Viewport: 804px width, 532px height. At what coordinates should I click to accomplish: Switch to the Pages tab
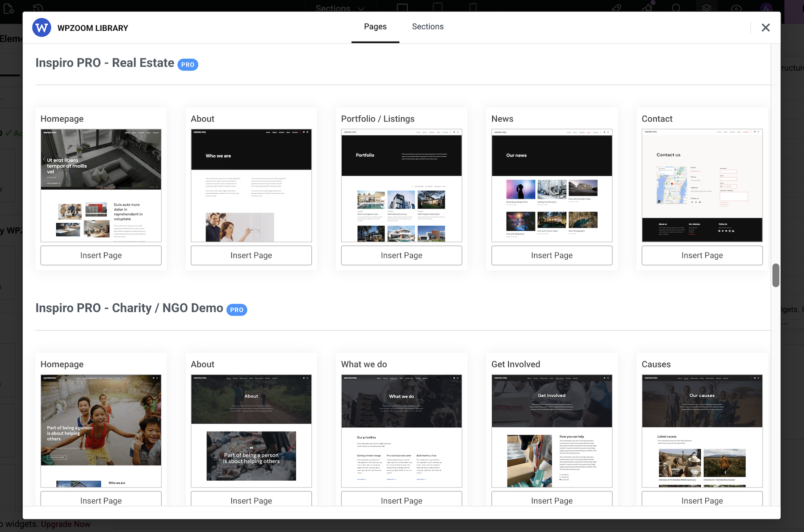[x=375, y=27]
